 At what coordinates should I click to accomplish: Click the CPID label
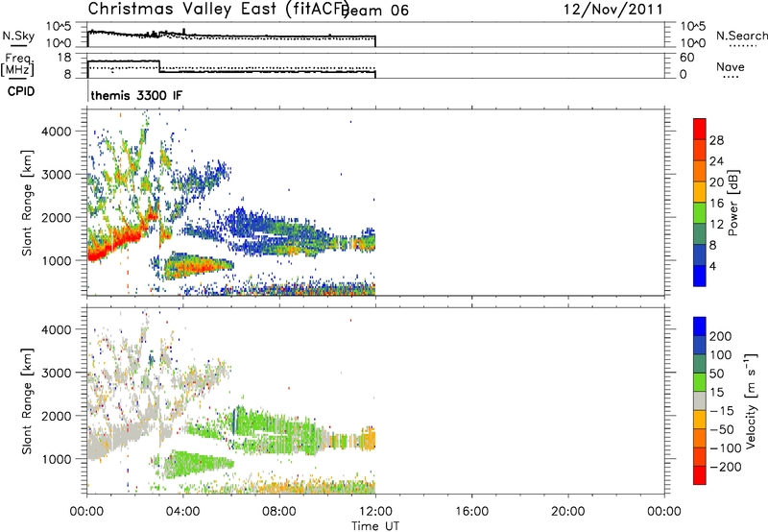(21, 91)
